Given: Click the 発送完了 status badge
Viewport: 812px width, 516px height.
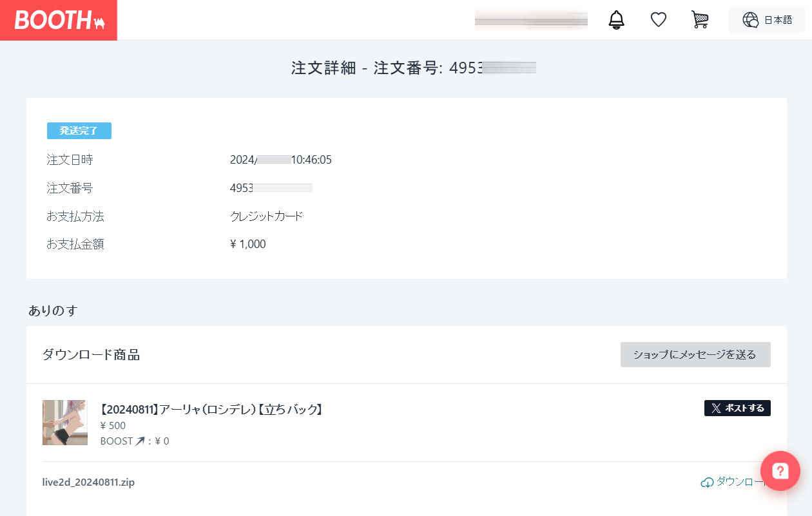Looking at the screenshot, I should point(79,131).
